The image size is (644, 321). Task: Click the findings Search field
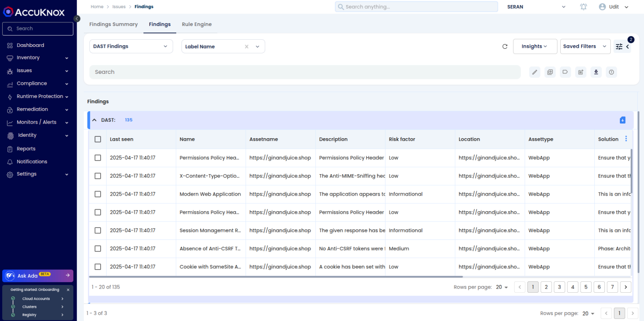305,72
